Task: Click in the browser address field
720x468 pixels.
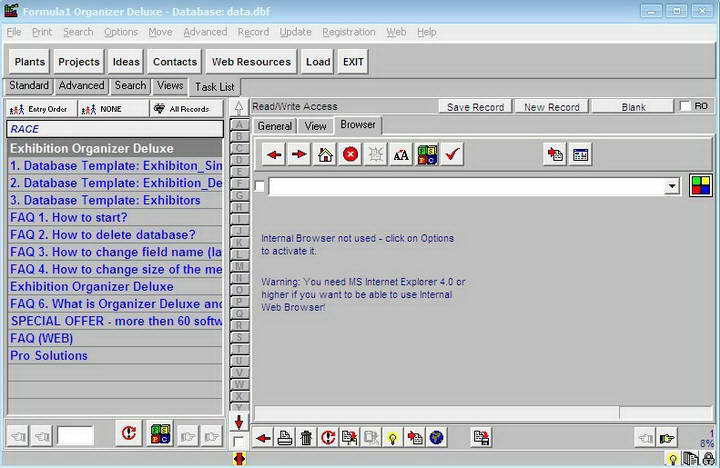Action: pos(467,186)
